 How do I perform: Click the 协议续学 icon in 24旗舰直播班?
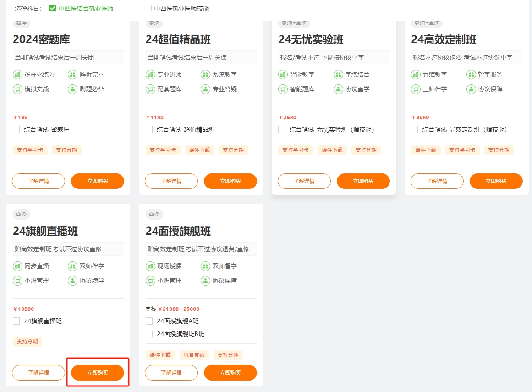(72, 281)
